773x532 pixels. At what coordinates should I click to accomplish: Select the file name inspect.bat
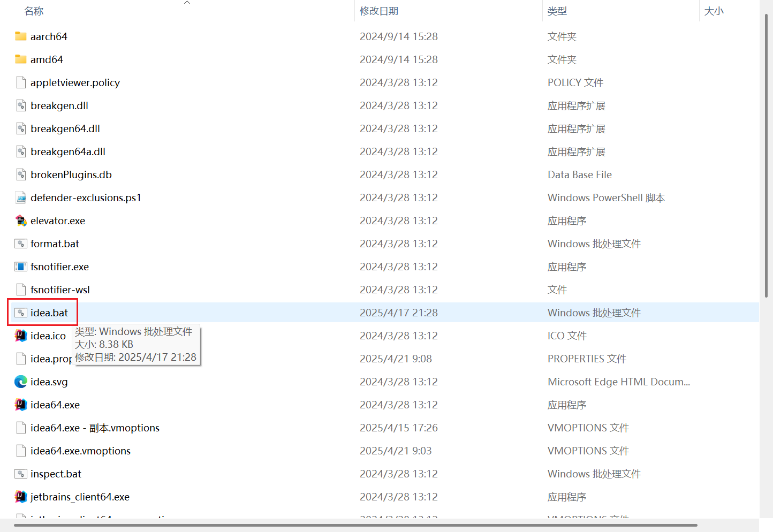tap(56, 474)
